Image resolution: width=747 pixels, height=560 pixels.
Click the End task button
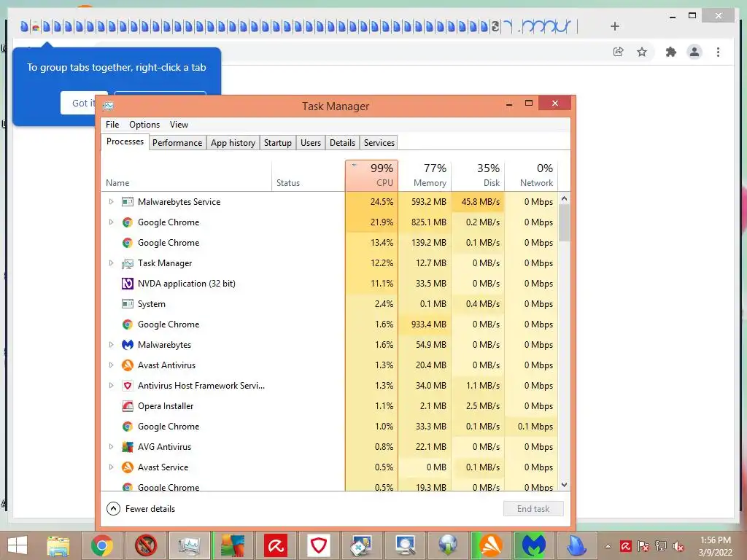coord(533,509)
